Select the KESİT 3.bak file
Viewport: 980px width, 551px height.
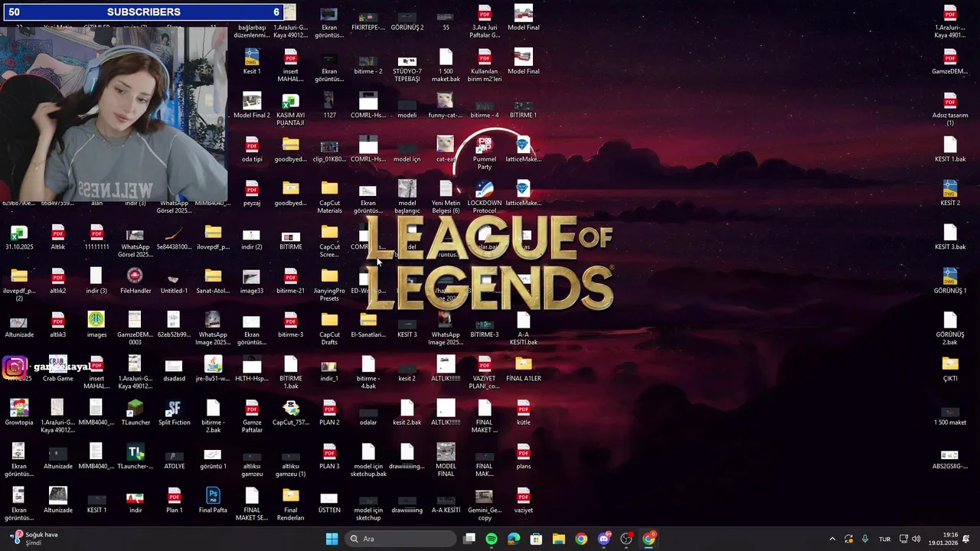point(950,238)
